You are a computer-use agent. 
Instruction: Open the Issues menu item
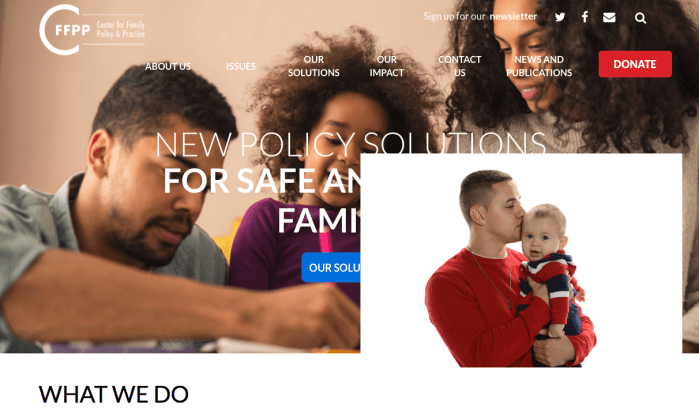point(241,66)
